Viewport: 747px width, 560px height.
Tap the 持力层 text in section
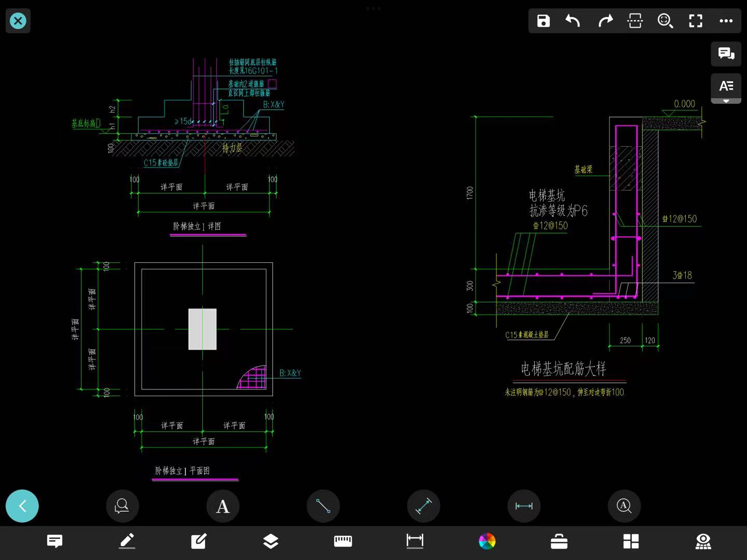pos(232,148)
